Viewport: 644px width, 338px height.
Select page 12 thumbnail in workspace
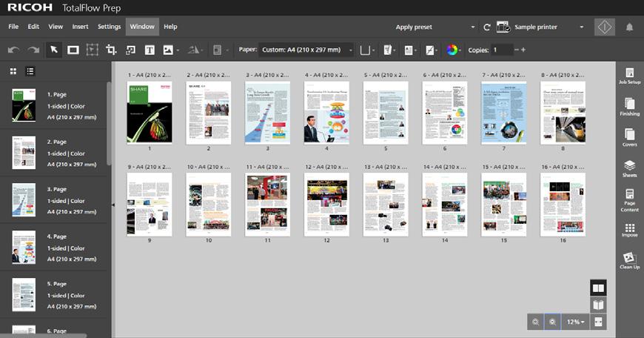pos(326,205)
